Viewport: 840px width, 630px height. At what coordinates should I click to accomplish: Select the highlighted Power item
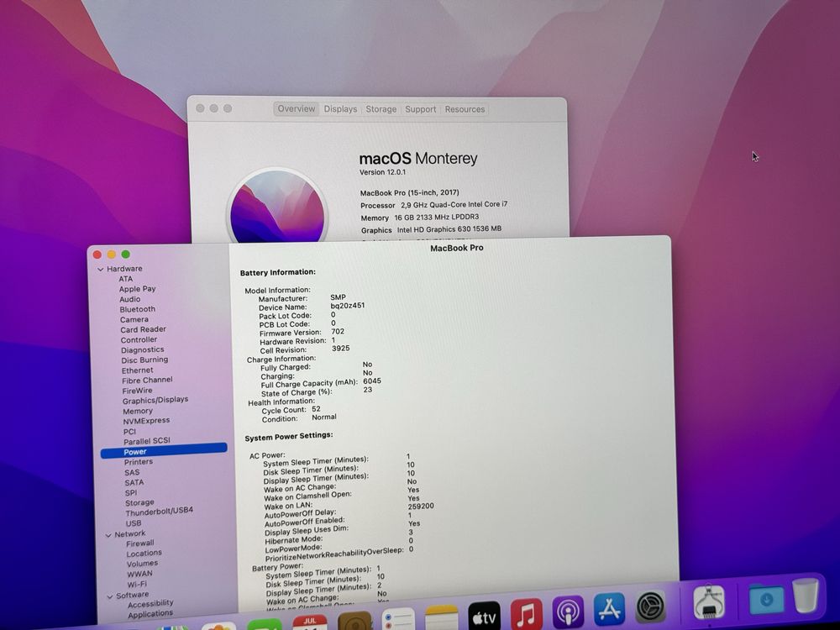[164, 451]
